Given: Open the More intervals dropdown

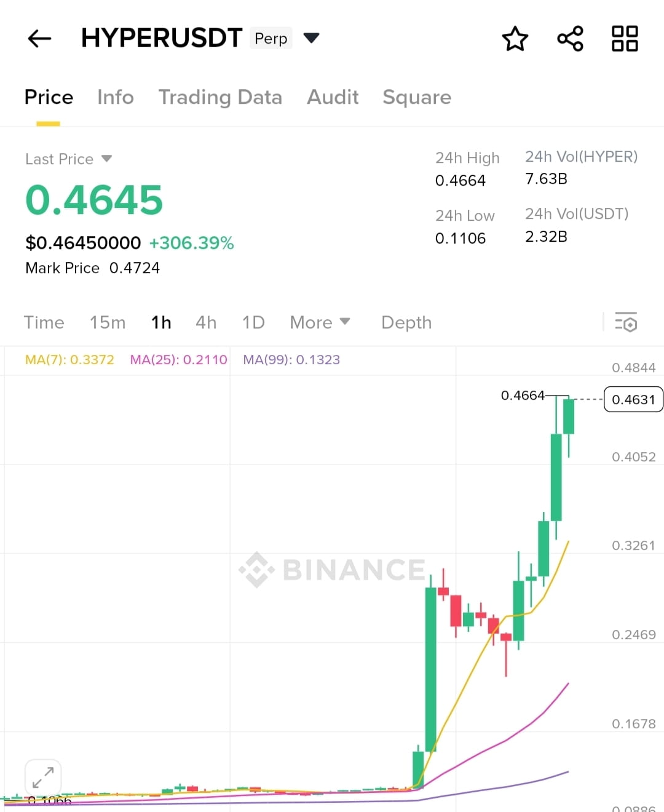Looking at the screenshot, I should click(320, 322).
